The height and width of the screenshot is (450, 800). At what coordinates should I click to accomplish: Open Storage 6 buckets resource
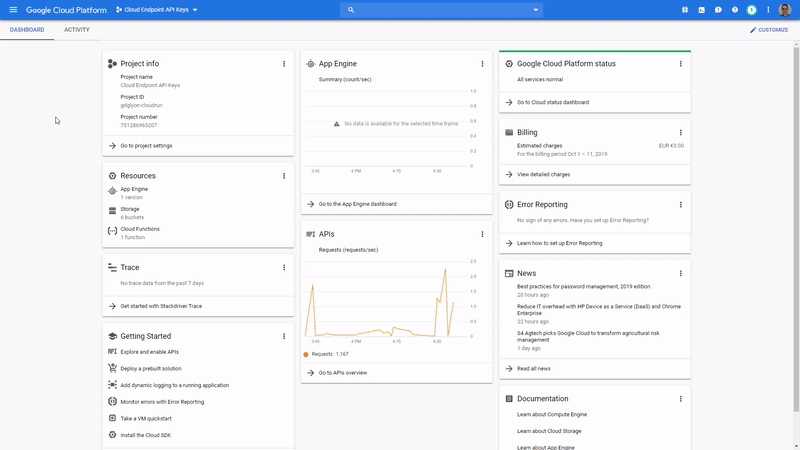pyautogui.click(x=132, y=213)
